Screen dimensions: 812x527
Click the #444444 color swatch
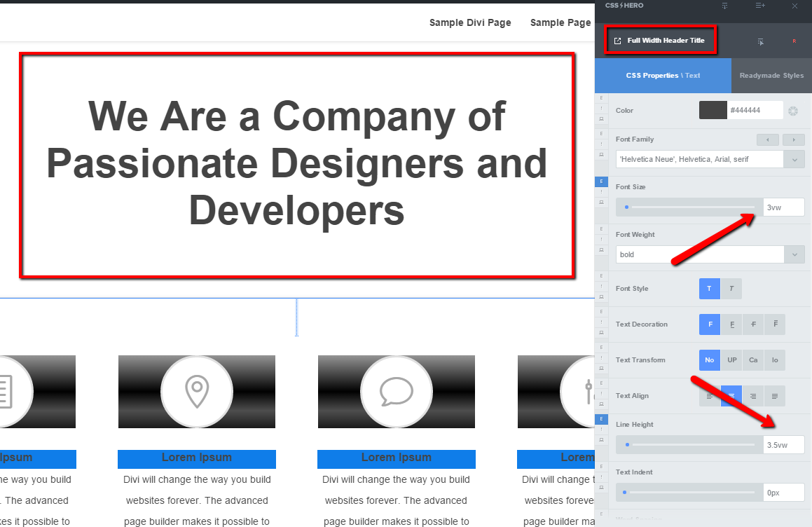click(x=713, y=110)
